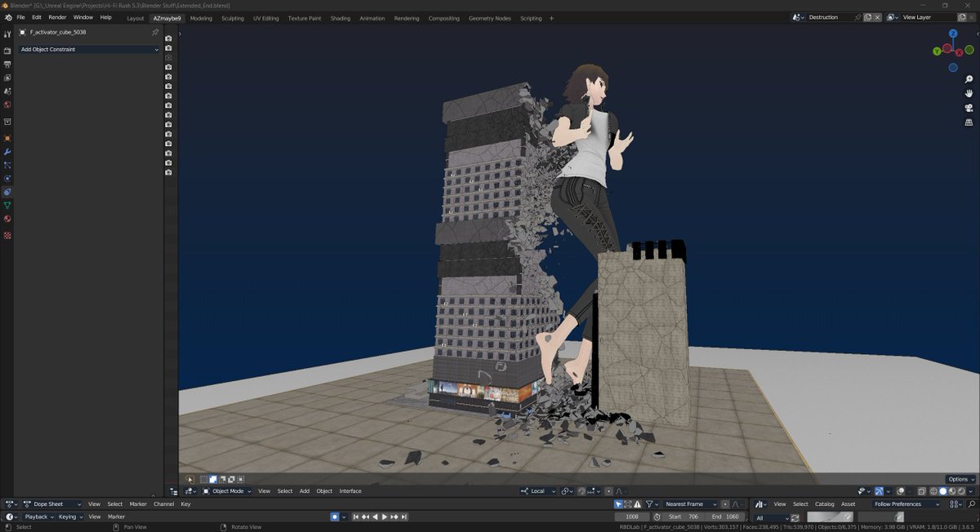Open the Local transform orientation dropdown
Viewport: 980px width, 532px height.
coord(538,491)
